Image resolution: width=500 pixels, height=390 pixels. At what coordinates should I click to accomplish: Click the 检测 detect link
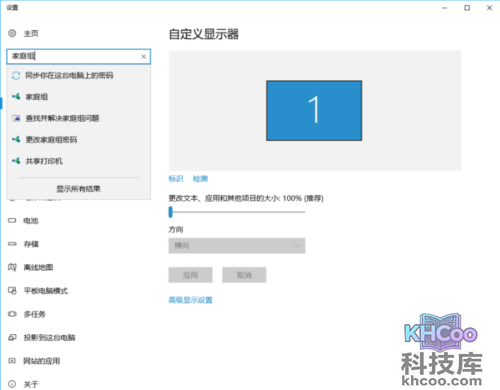(200, 179)
